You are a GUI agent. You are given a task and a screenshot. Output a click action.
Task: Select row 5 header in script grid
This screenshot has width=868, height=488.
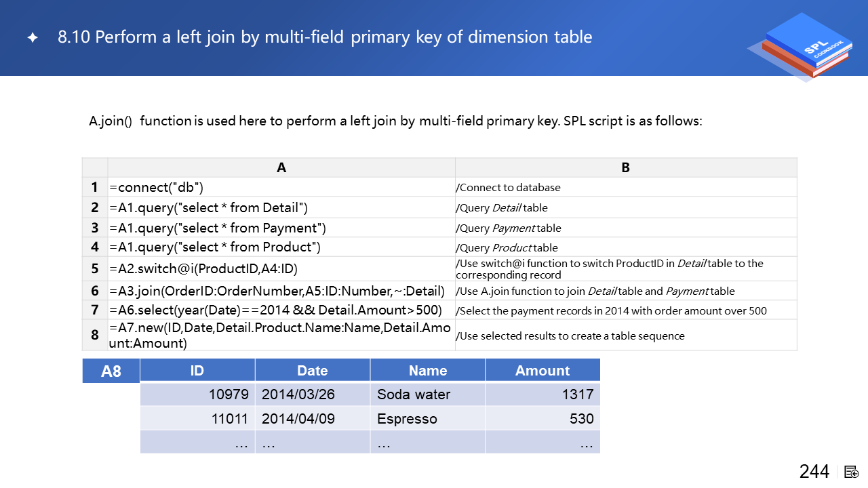pos(95,269)
